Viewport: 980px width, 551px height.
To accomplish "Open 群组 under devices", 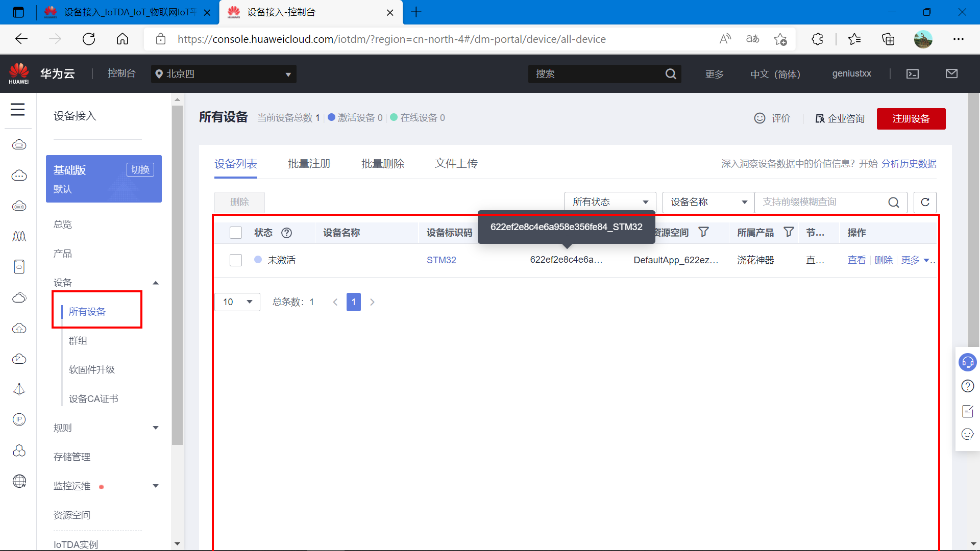I will tap(78, 341).
